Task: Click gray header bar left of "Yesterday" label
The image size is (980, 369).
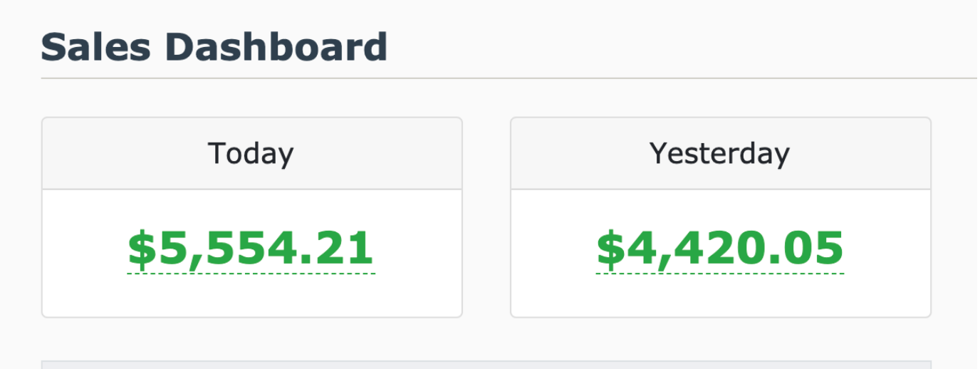Action: [x=570, y=154]
